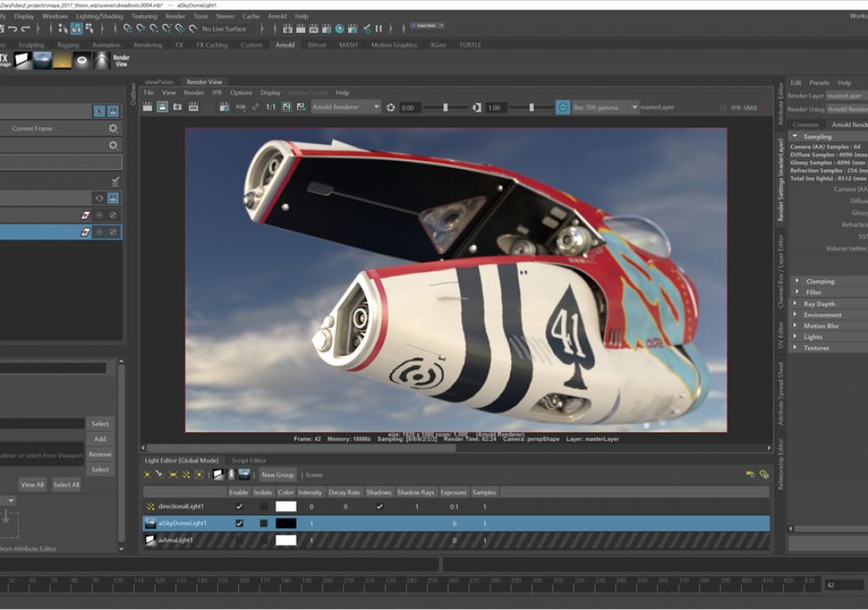
Task: Open the Arnold menu in the main menu bar
Action: click(277, 16)
